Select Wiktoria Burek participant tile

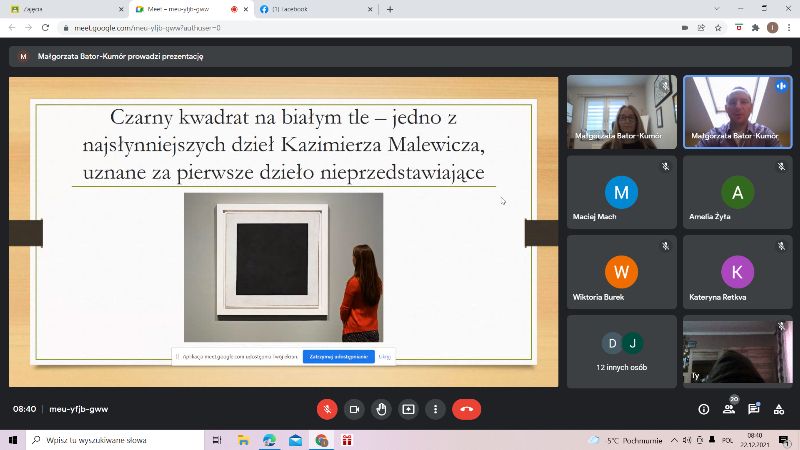coord(621,272)
